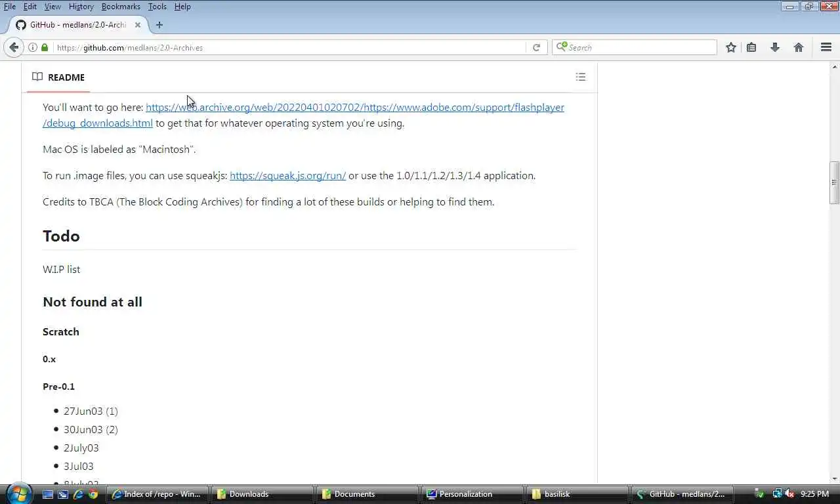Click the secure padlock icon
This screenshot has width=840, height=504.
45,47
